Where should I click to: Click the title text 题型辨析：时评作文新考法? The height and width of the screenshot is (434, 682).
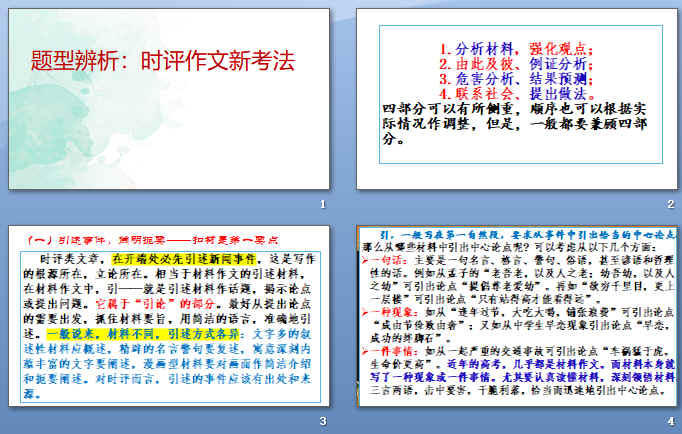pyautogui.click(x=162, y=60)
